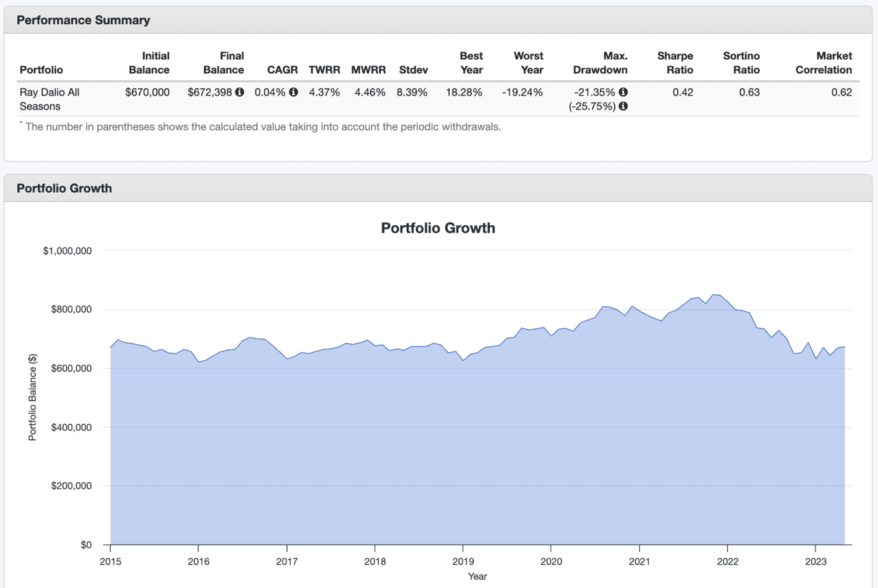Click the 2018 x-axis label
The image size is (878, 588).
375,561
